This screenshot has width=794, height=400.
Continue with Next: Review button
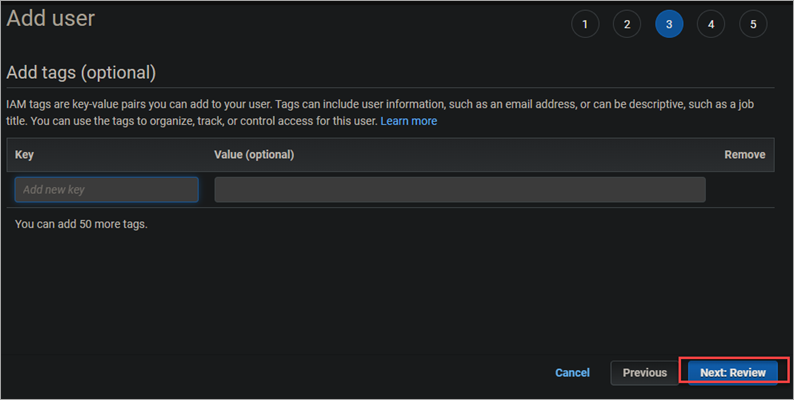[733, 373]
